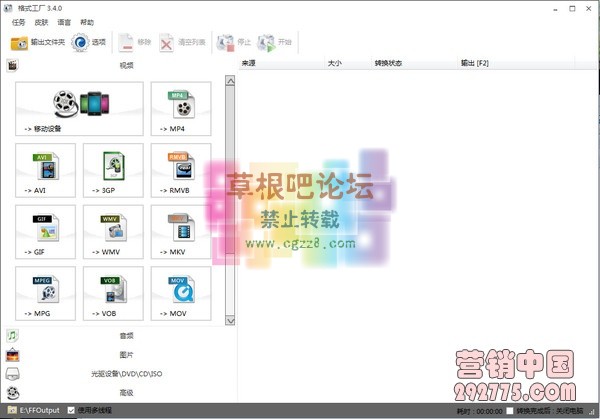Choose the MPG conversion icon
600x419 pixels.
[46, 293]
